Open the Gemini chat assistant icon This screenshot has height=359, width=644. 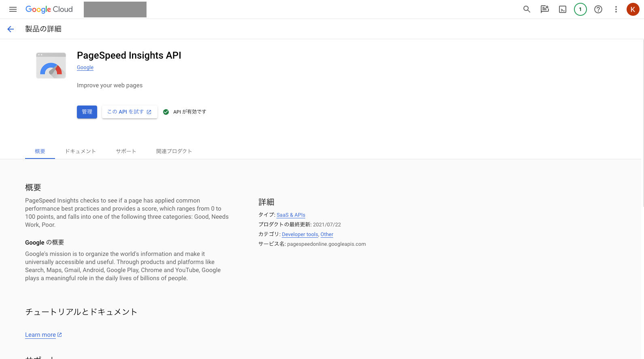coord(544,9)
